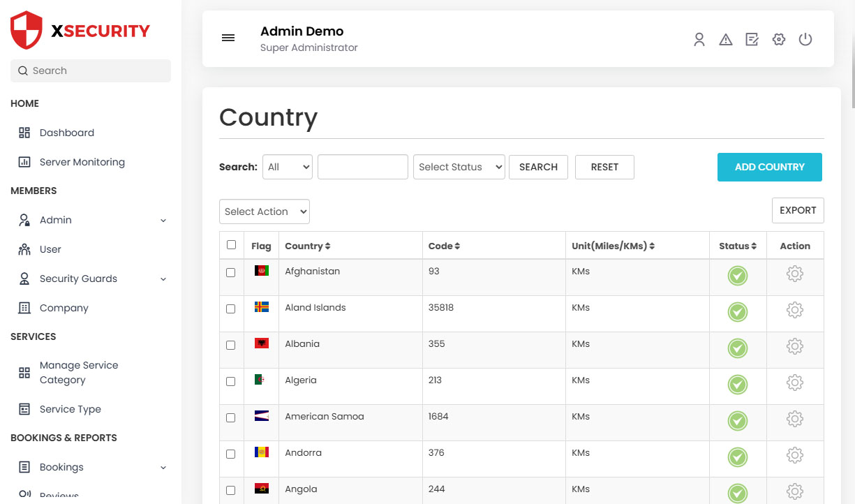The width and height of the screenshot is (855, 504).
Task: Click the American Samoa country name
Action: pyautogui.click(x=325, y=416)
